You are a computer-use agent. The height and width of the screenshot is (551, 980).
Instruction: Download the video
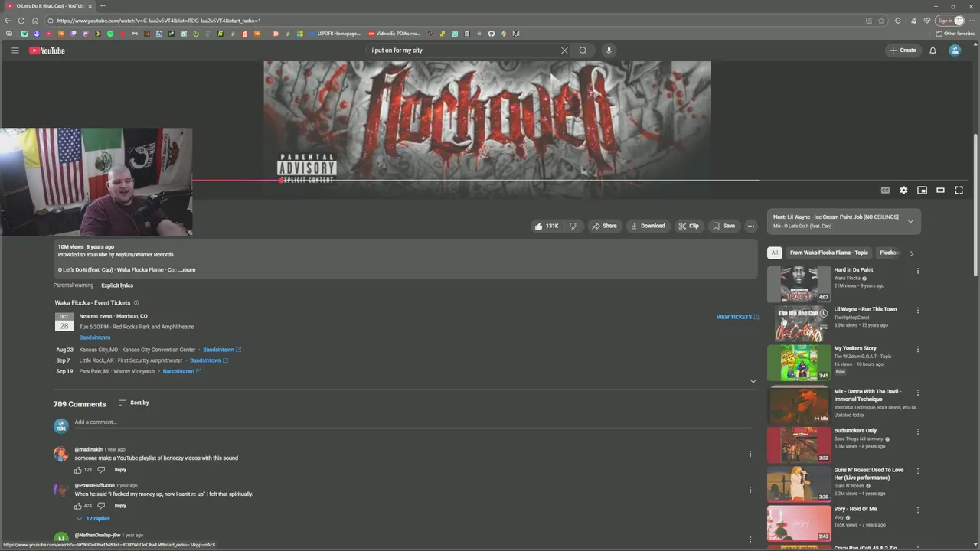click(x=648, y=226)
